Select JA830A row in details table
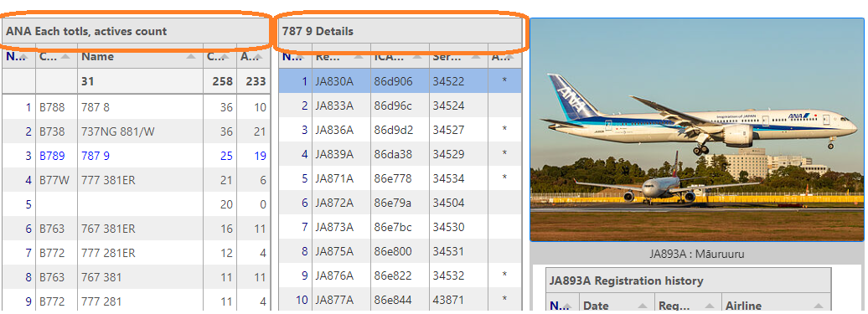Image resolution: width=868 pixels, height=314 pixels. point(400,80)
